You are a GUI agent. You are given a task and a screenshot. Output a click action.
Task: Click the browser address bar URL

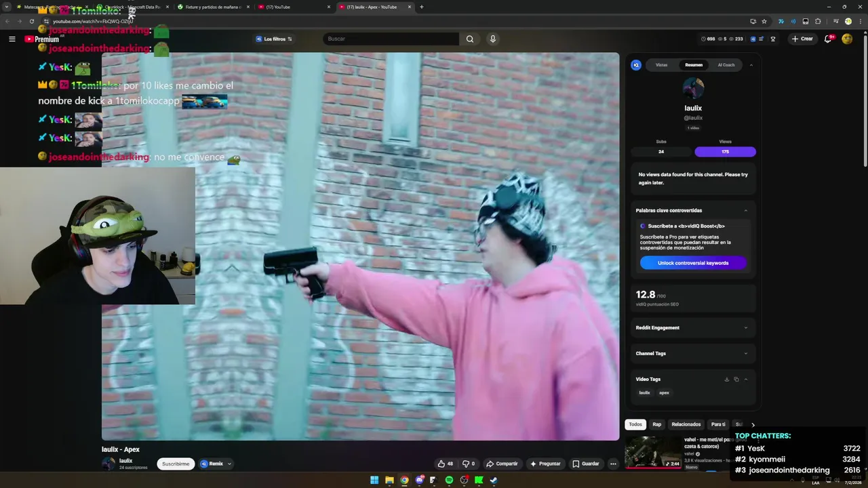tap(93, 21)
